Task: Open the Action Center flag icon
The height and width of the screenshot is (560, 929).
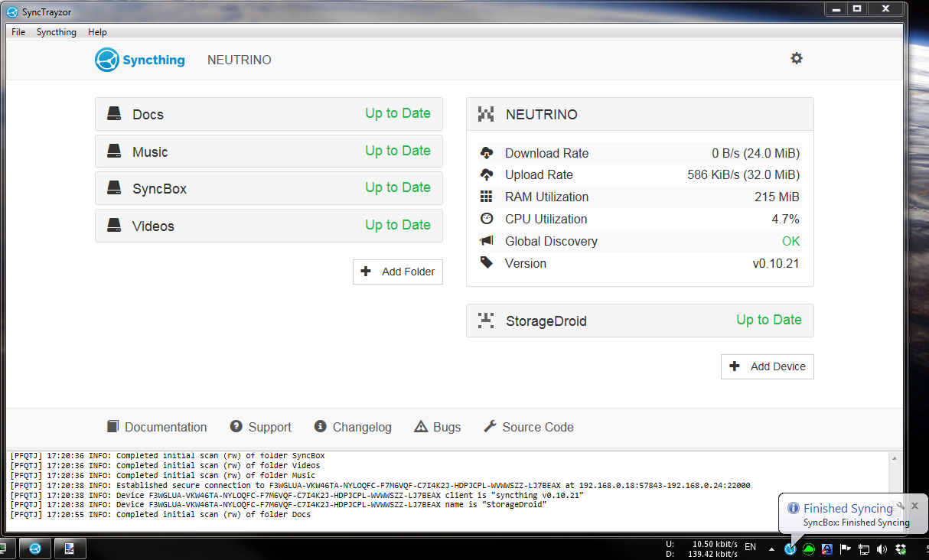Action: (x=845, y=549)
